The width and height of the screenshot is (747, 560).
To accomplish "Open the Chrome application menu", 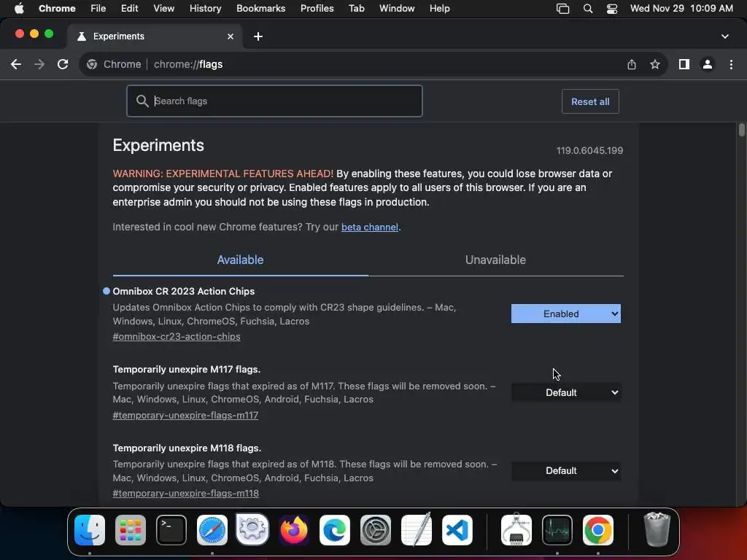I will pos(57,9).
